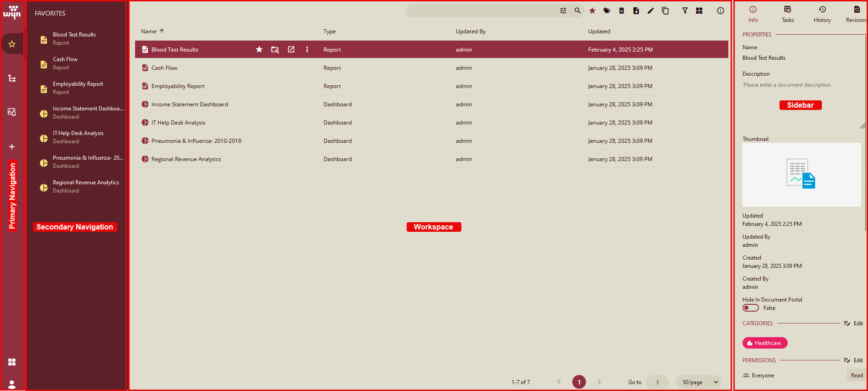Screen dimensions: 868x391
Task: Open the tags icon in toolbar
Action: [607, 11]
